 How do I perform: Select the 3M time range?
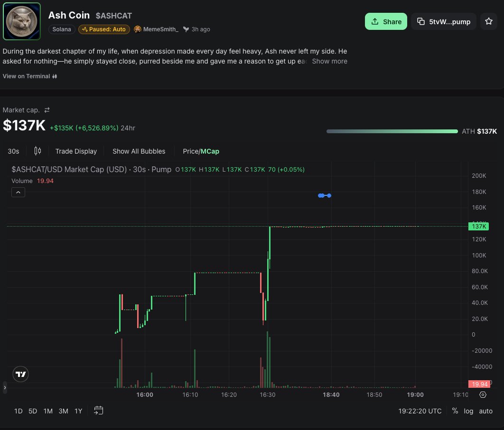[x=63, y=411]
